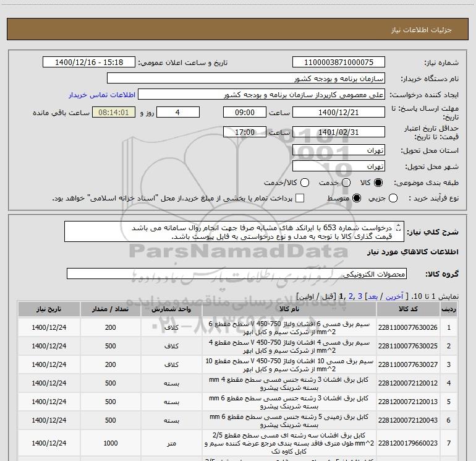
Task: Click row 6 item name کابل برق زمینی 5 رشته
Action: coord(289,421)
